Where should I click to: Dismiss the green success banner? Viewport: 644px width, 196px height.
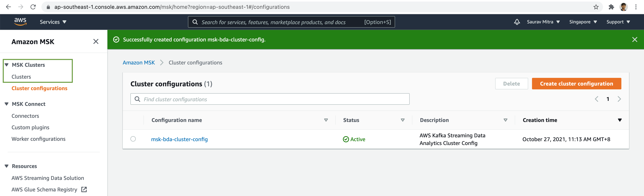(x=634, y=40)
